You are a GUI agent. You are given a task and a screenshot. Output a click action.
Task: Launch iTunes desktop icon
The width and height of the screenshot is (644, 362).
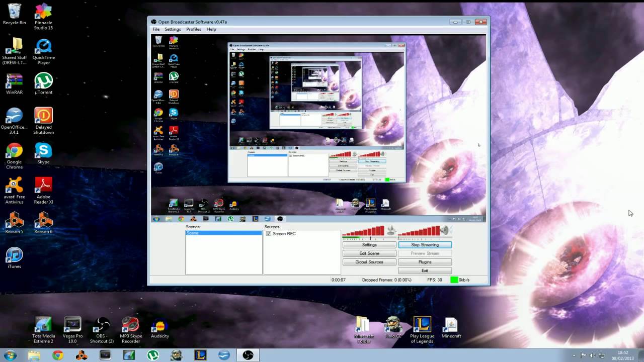[x=15, y=257]
